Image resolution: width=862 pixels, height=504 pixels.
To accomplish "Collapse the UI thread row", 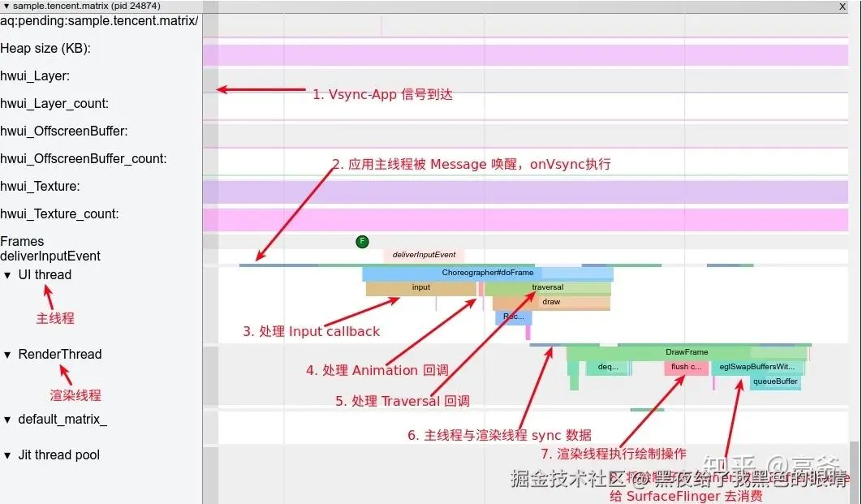I will tap(7, 275).
